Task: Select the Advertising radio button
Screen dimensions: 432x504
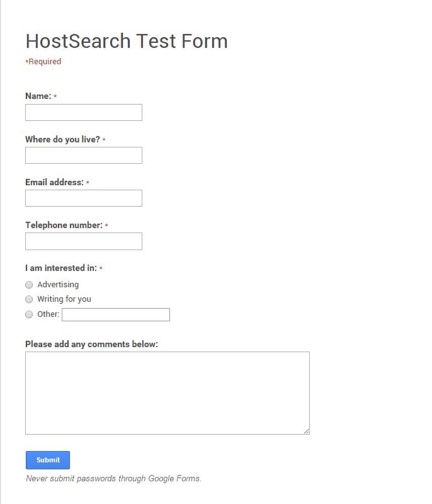Action: click(29, 285)
